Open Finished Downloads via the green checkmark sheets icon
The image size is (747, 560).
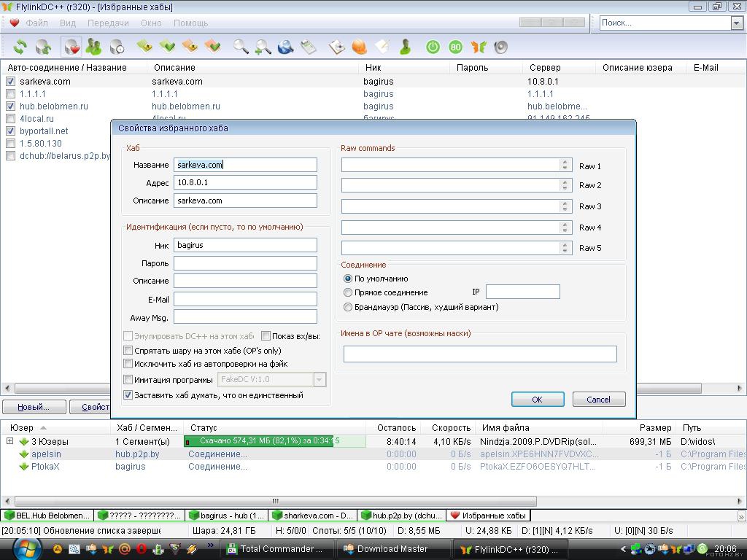coord(167,47)
